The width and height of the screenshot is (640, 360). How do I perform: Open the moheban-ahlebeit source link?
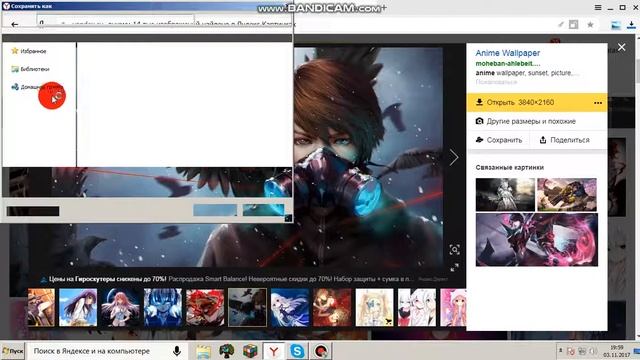click(x=507, y=64)
